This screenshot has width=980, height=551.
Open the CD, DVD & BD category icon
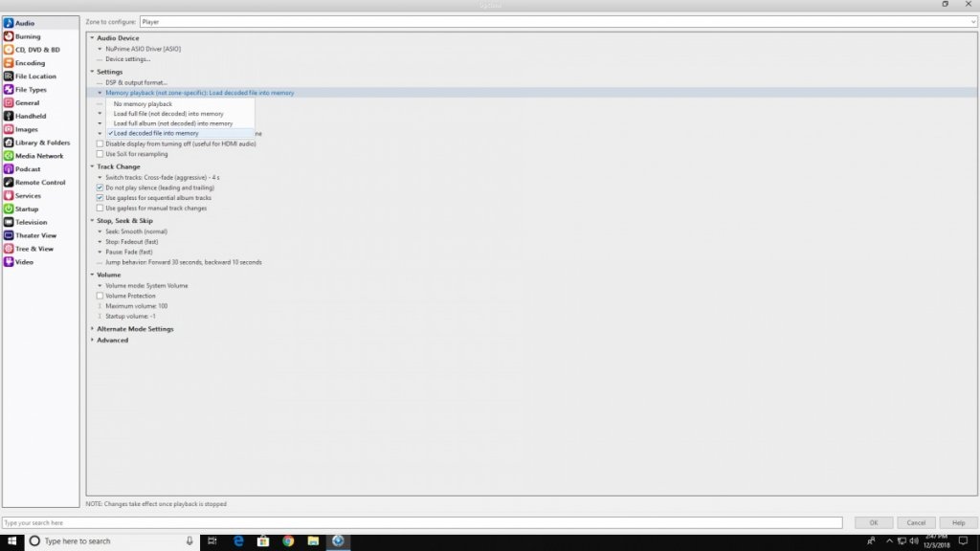[9, 50]
